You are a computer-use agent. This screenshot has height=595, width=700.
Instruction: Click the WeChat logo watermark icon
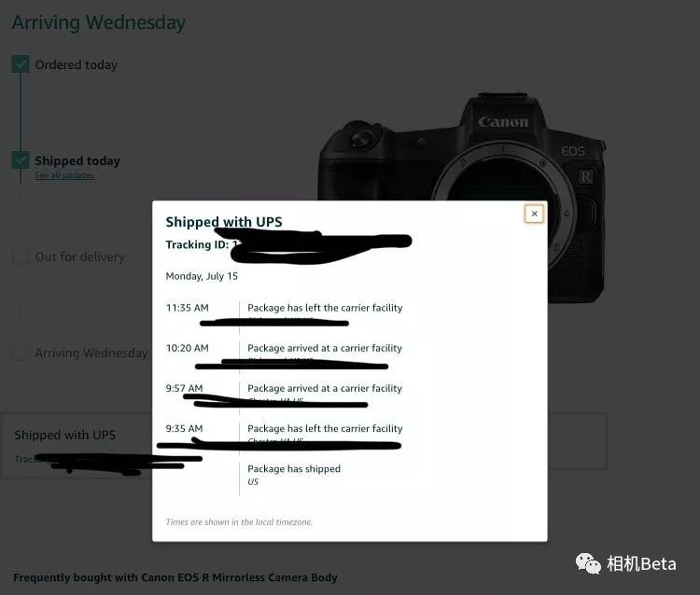point(588,564)
